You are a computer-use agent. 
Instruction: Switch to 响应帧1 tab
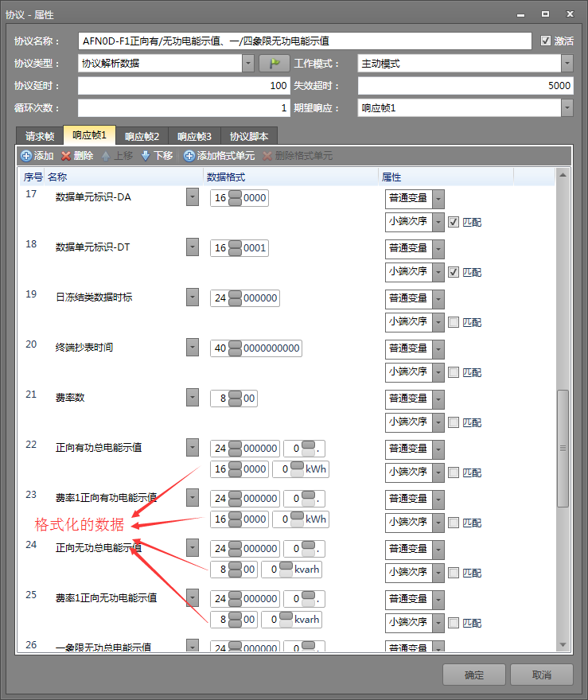(89, 134)
